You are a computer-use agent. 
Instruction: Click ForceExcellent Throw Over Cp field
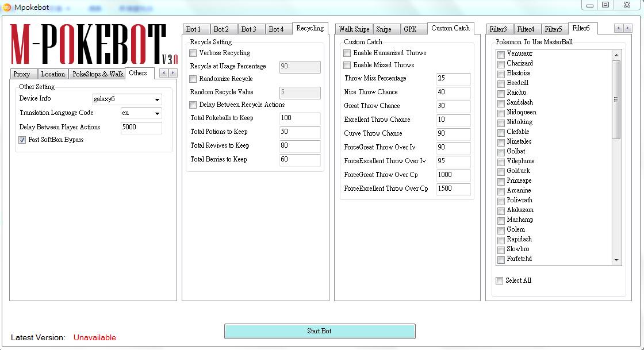(454, 189)
